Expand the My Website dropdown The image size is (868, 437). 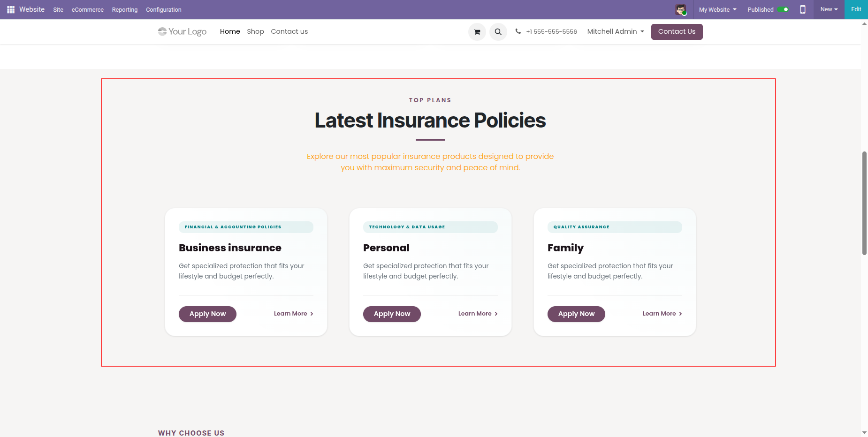click(x=717, y=9)
